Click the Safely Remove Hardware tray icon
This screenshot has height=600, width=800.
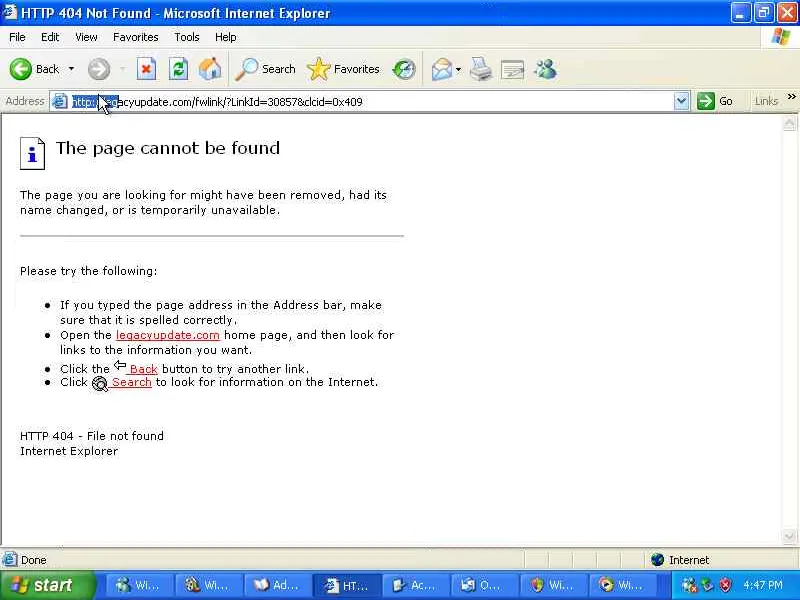click(x=707, y=585)
